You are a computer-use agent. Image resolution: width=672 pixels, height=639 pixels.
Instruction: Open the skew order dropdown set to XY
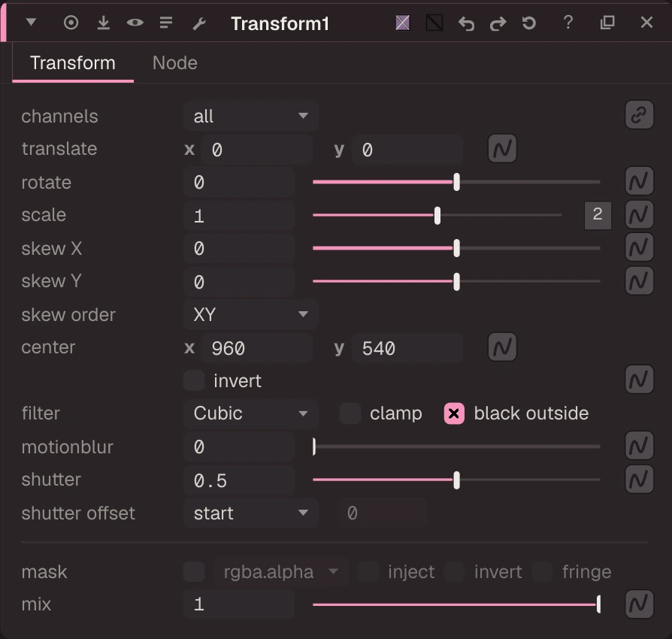(x=251, y=314)
